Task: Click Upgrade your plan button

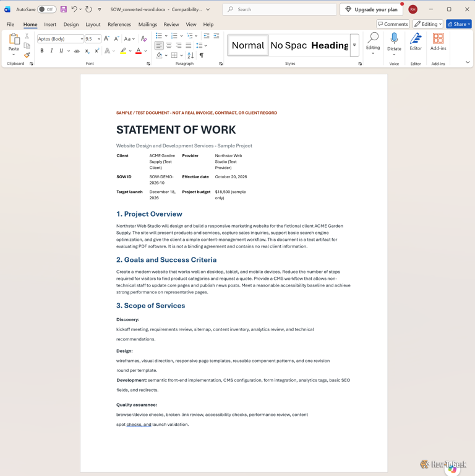Action: coord(371,9)
